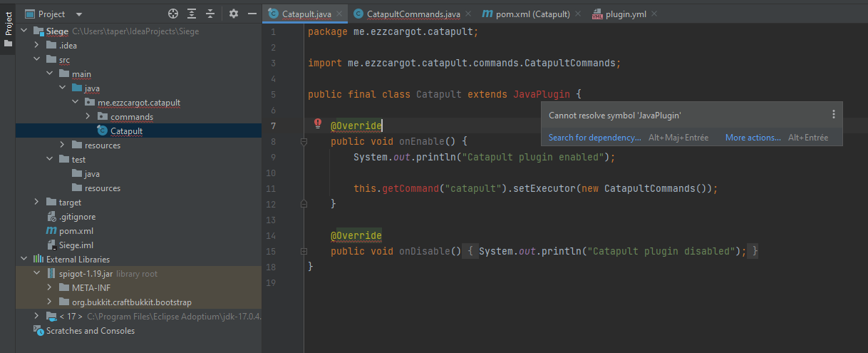Click the JavaPlugin symbol in the class declaration
The height and width of the screenshot is (353, 868).
(x=542, y=94)
